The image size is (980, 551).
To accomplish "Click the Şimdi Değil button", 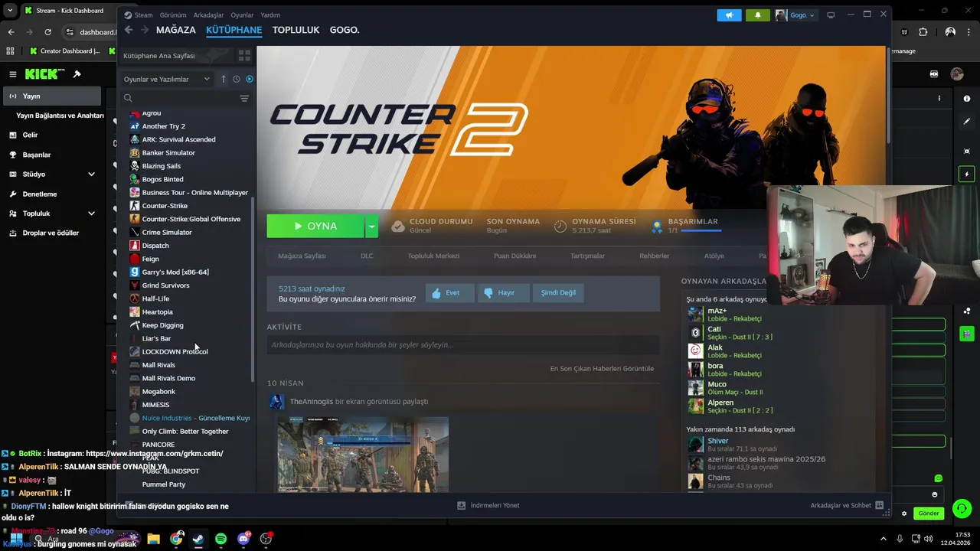I will [x=558, y=292].
